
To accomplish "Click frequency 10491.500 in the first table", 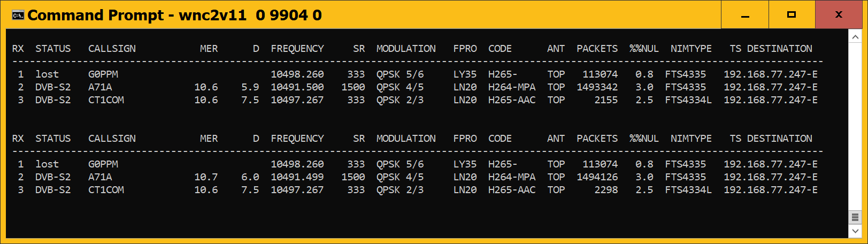I will click(x=297, y=87).
